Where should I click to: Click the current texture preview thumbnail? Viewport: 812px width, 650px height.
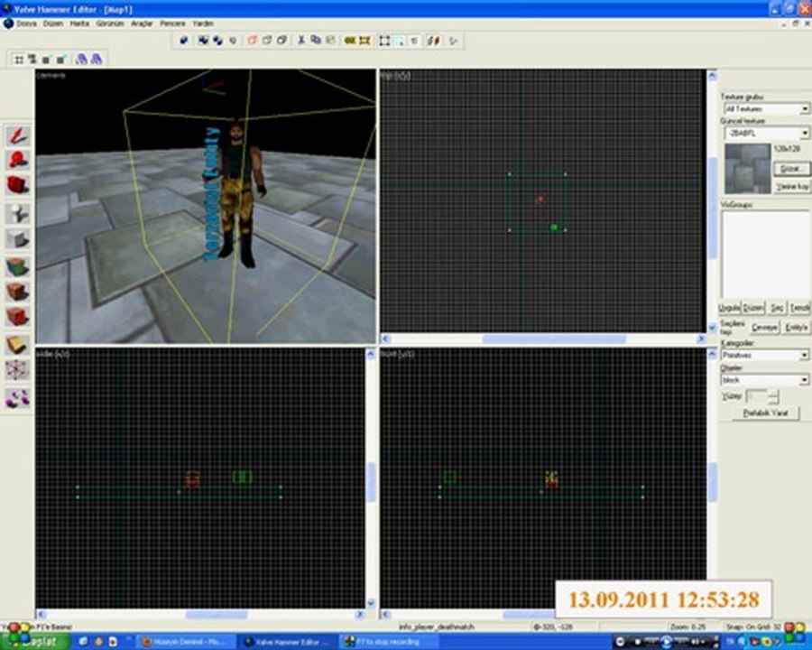(747, 169)
